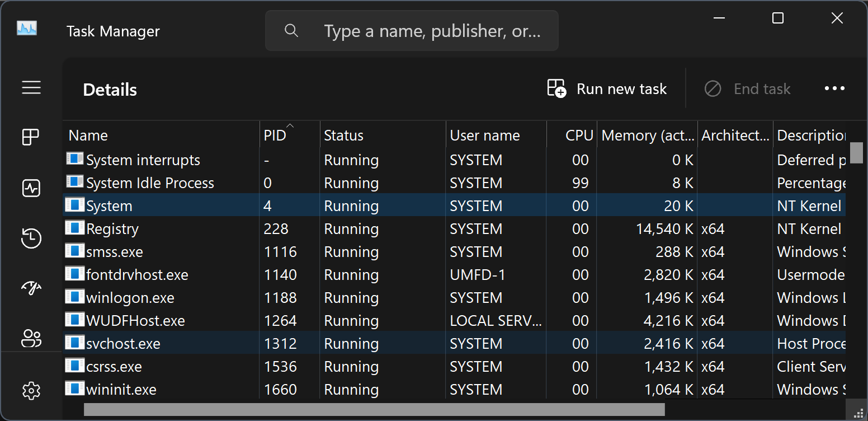
Task: Open App history page icon
Action: pyautogui.click(x=31, y=238)
